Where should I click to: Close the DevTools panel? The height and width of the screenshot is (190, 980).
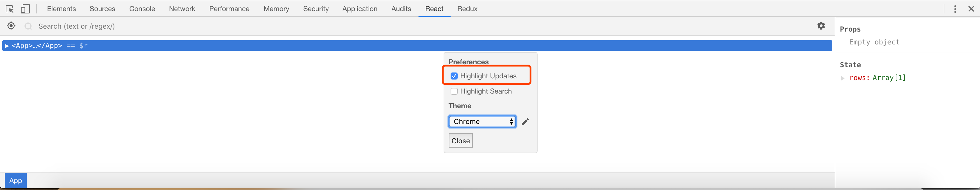pyautogui.click(x=971, y=9)
